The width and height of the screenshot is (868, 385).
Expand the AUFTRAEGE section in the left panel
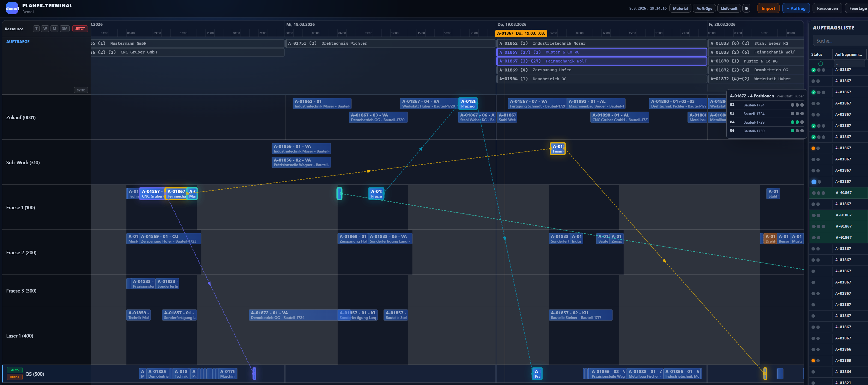point(18,41)
